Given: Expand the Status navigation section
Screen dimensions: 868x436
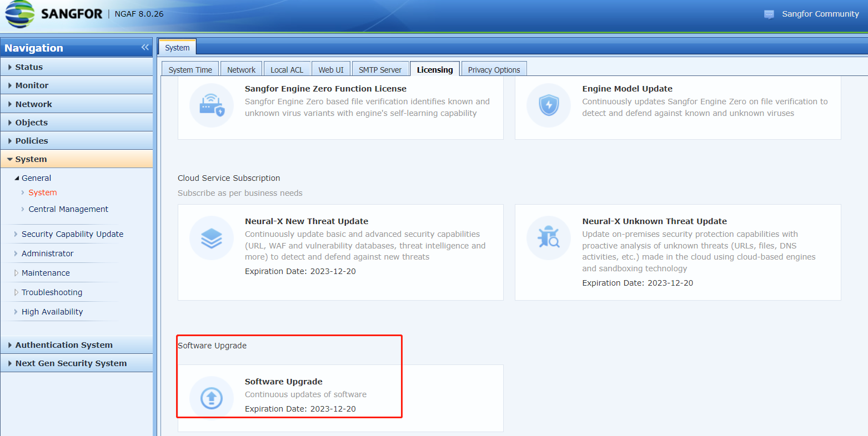Looking at the screenshot, I should [x=29, y=67].
